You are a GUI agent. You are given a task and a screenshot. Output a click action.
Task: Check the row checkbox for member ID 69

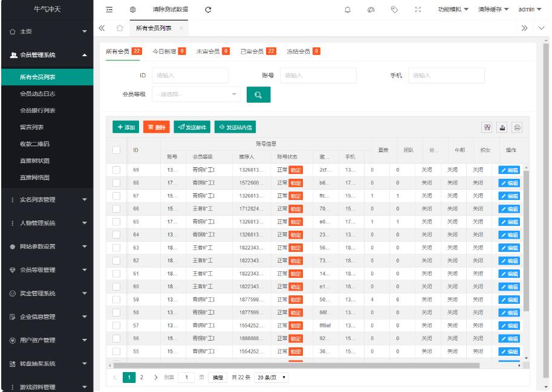(117, 170)
